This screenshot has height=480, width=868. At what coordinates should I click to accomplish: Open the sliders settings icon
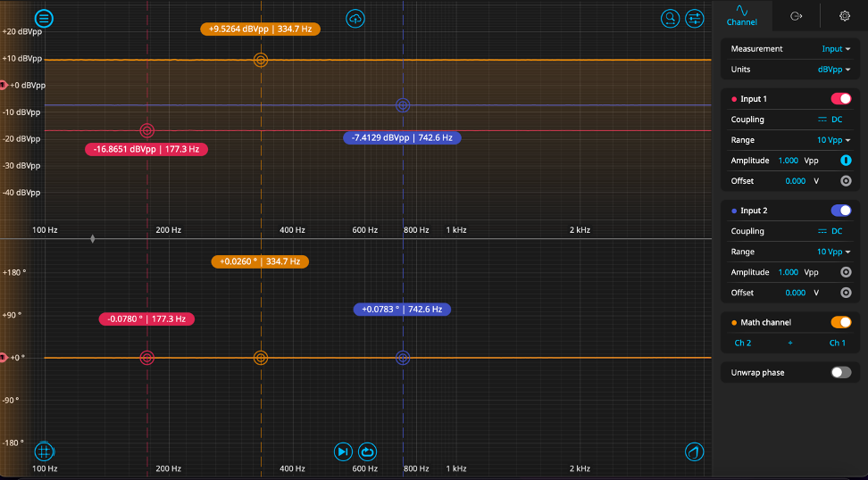click(x=694, y=18)
